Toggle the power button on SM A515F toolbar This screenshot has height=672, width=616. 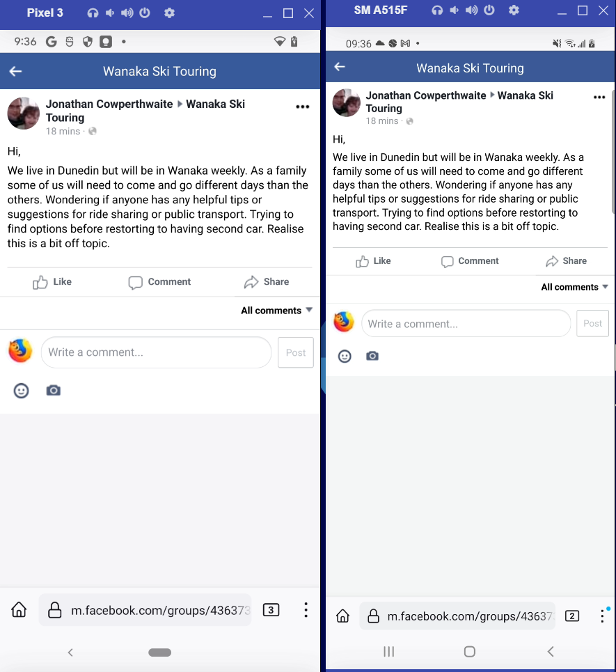coord(489,10)
